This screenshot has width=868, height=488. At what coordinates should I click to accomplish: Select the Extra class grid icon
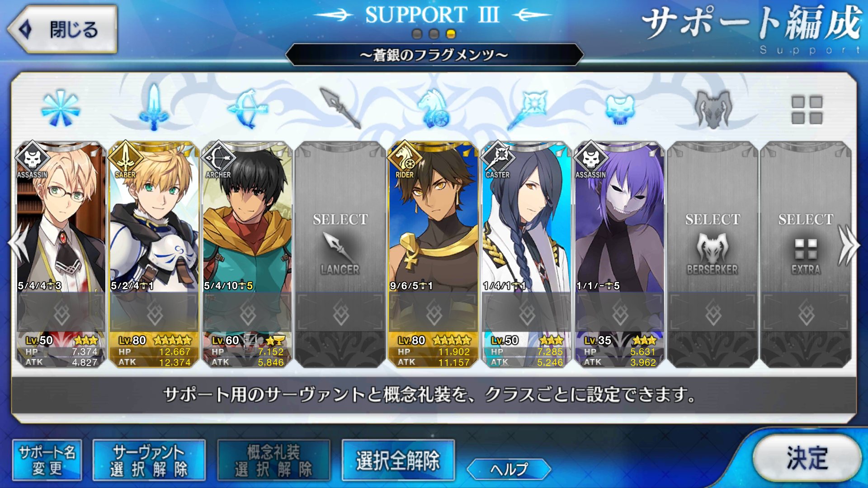point(807,110)
